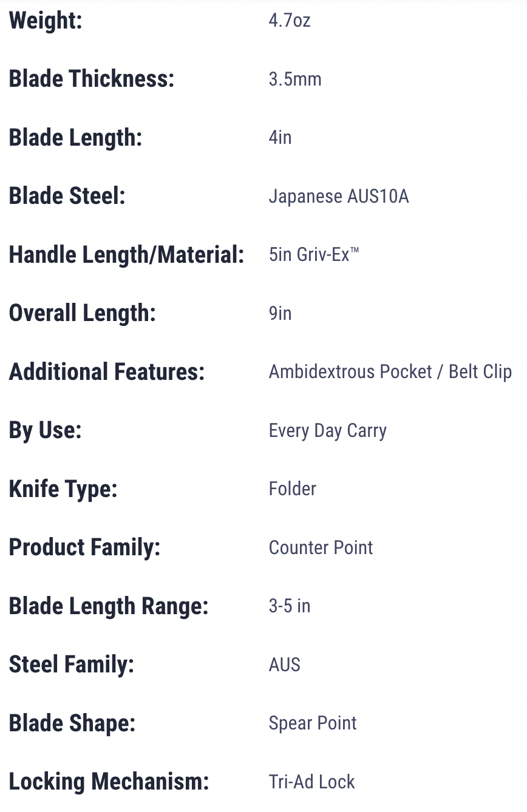Click the AUS steel family value

click(x=285, y=665)
